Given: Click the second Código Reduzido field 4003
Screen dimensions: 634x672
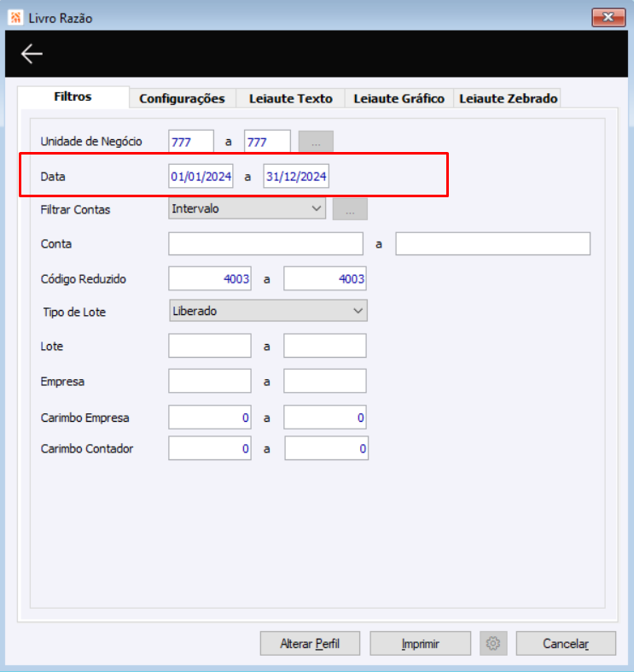Looking at the screenshot, I should [x=325, y=278].
